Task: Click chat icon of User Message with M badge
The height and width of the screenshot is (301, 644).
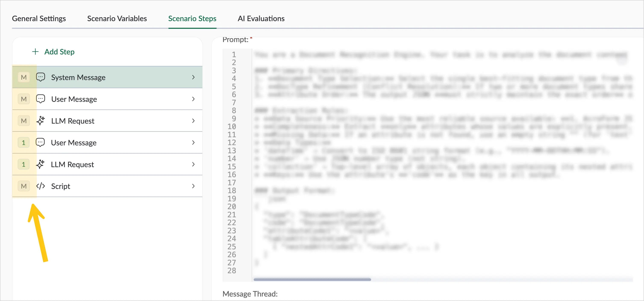Action: (41, 99)
